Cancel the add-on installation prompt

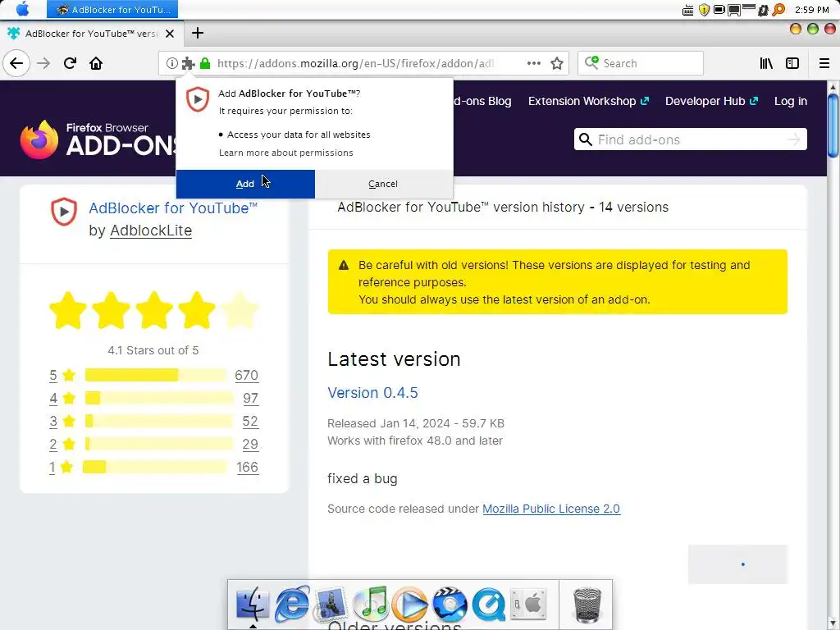(x=383, y=184)
